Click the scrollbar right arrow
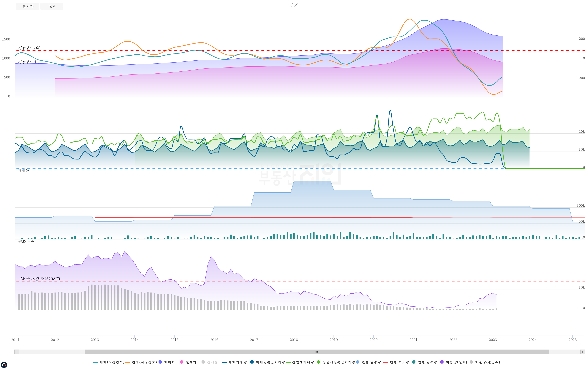This screenshot has width=588, height=371. click(583, 352)
